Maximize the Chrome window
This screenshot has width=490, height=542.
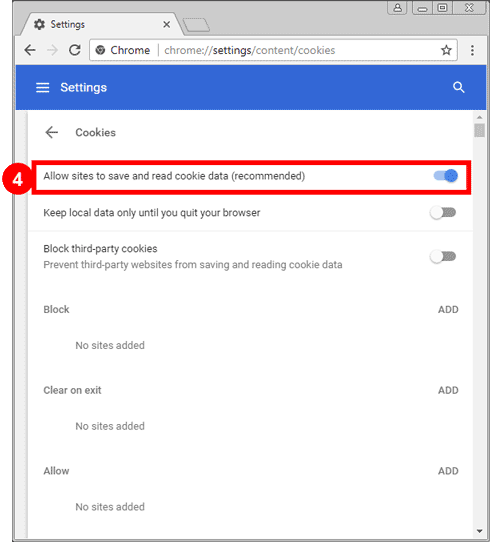click(442, 8)
